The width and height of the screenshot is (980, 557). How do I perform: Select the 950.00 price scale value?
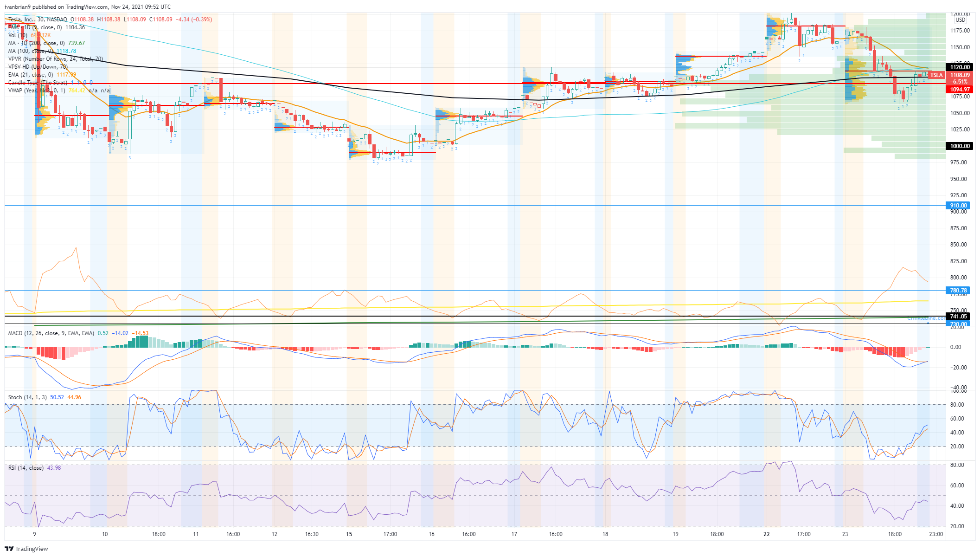tap(960, 179)
